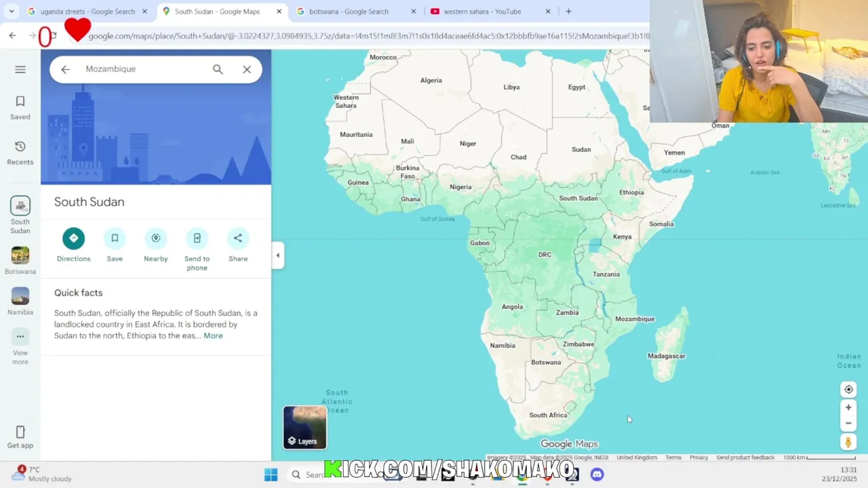The height and width of the screenshot is (488, 868).
Task: Share the South Sudan place
Action: [x=238, y=245]
